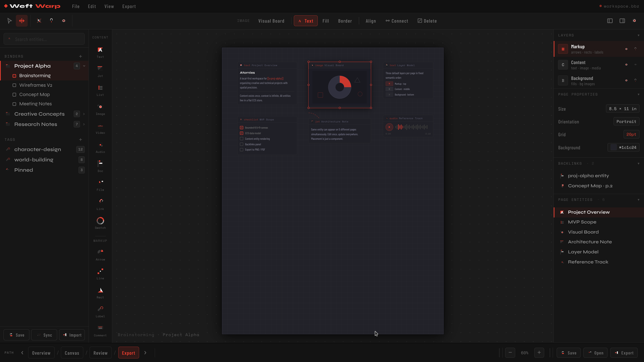The image size is (644, 362).
Task: Toggle visibility of the Content layer
Action: [x=626, y=64]
